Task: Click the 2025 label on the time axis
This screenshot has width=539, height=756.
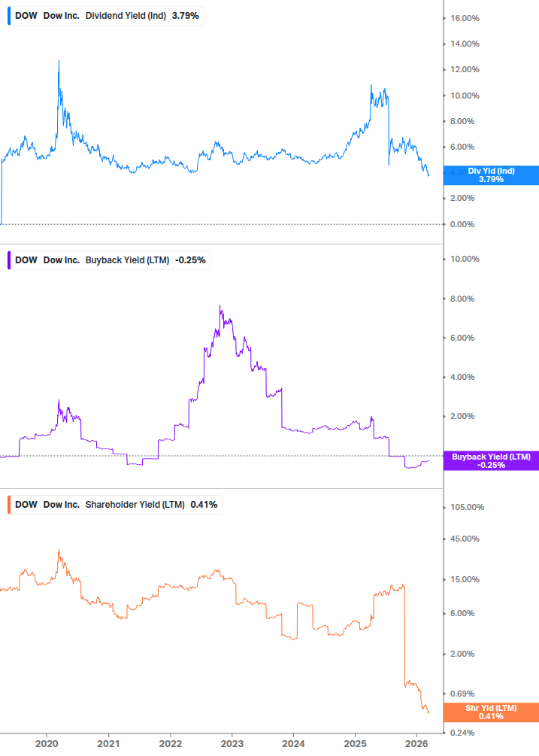Action: pyautogui.click(x=355, y=743)
